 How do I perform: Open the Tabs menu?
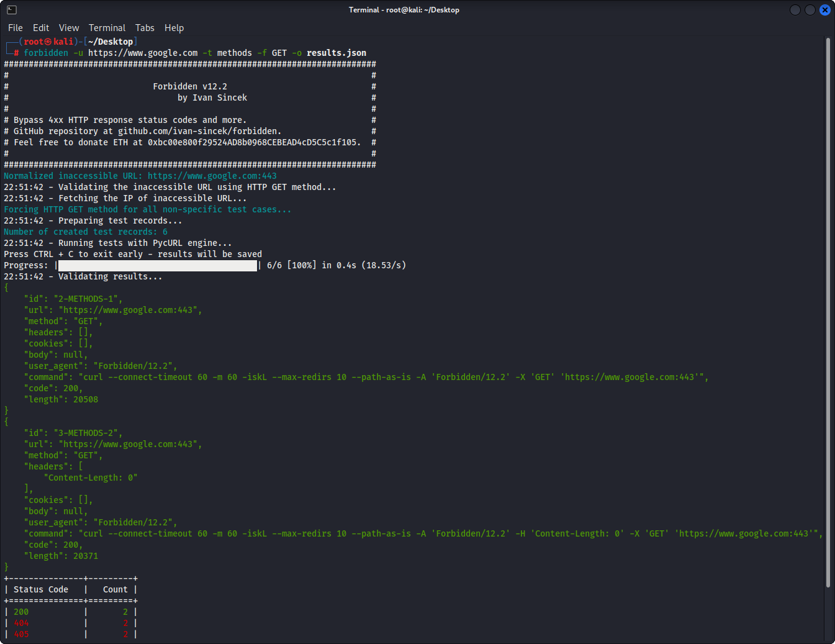pos(145,28)
